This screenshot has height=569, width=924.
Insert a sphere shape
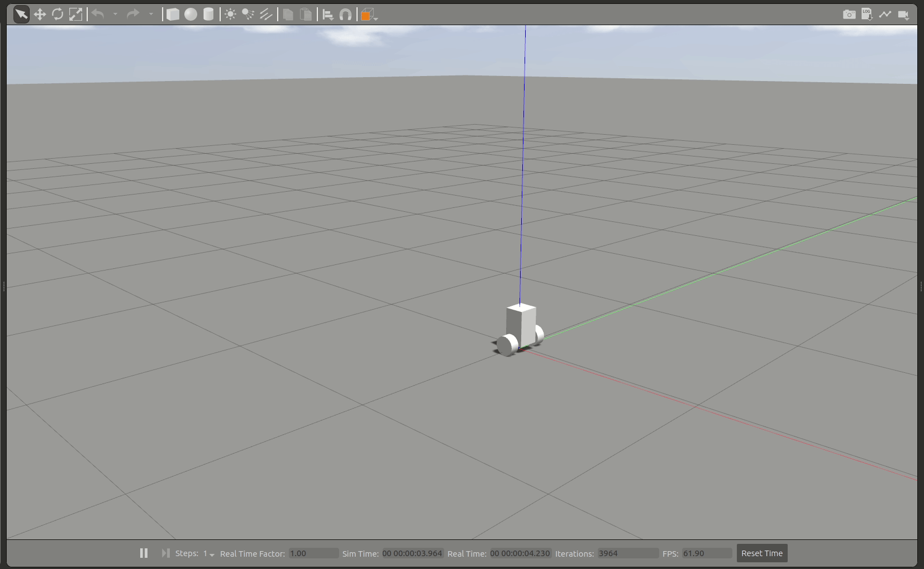(191, 15)
